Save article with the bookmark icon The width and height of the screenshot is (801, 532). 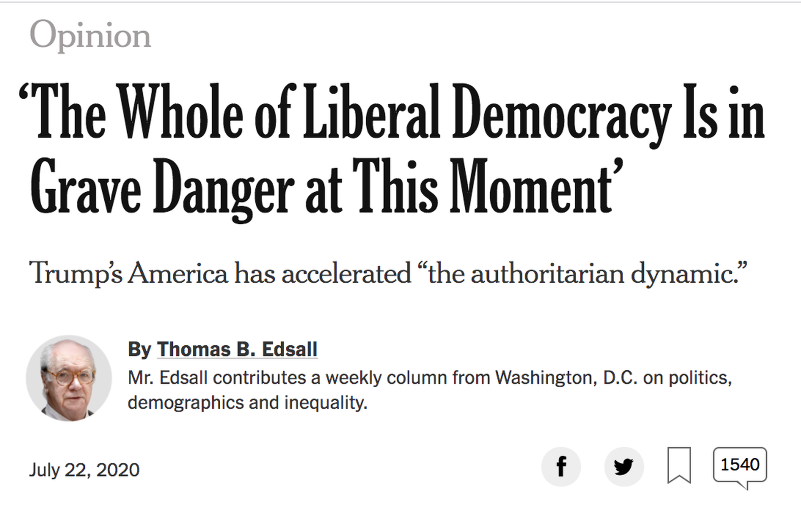click(x=679, y=466)
